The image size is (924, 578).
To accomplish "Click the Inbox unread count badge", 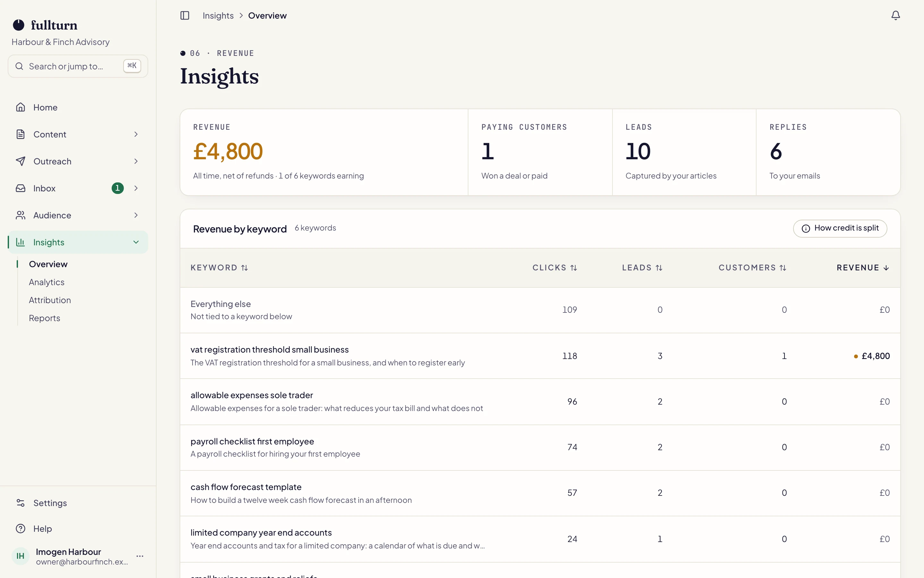I will pos(118,188).
